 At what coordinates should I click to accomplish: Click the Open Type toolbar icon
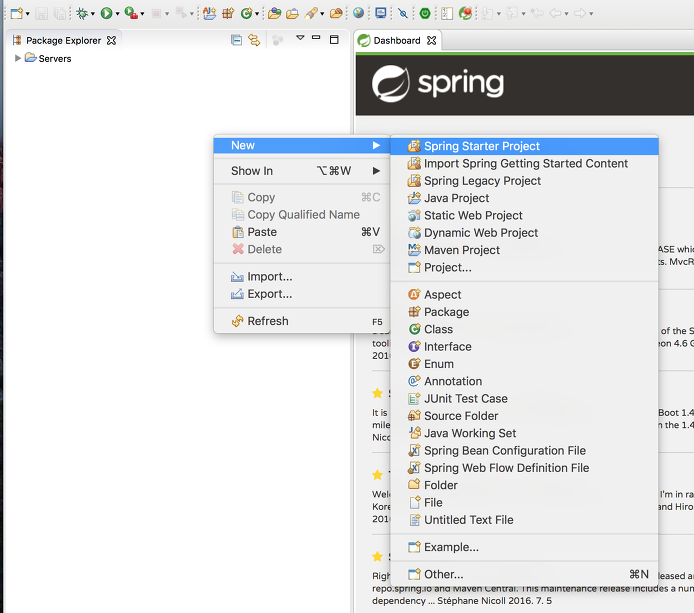274,13
